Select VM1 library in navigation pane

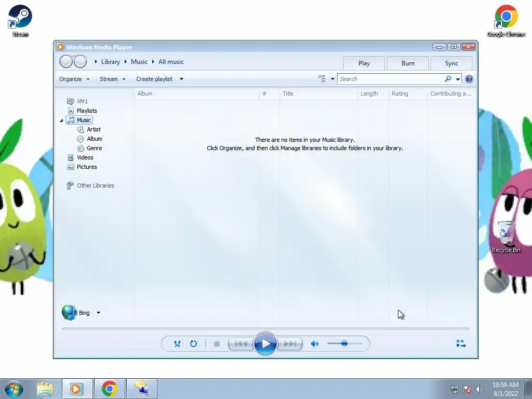[x=77, y=101]
